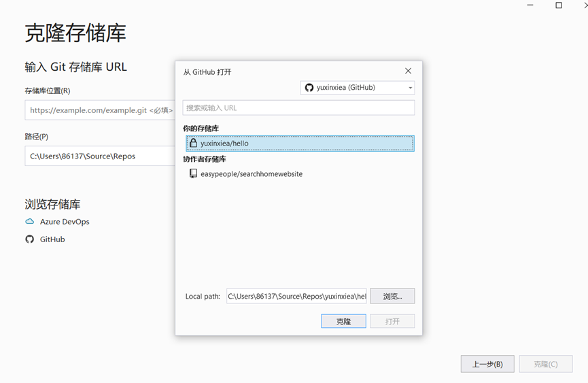Open the Azure DevOps browse link
This screenshot has height=383, width=588.
pos(65,221)
